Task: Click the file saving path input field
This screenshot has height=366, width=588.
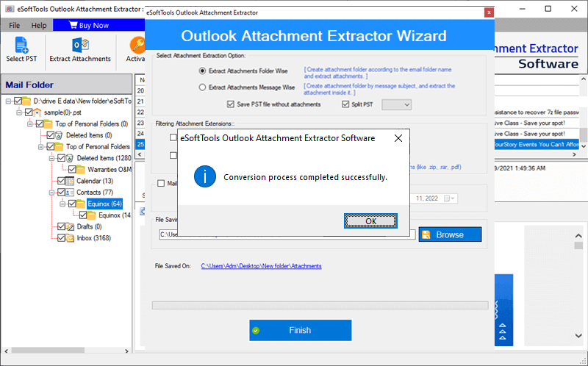Action: coord(287,234)
